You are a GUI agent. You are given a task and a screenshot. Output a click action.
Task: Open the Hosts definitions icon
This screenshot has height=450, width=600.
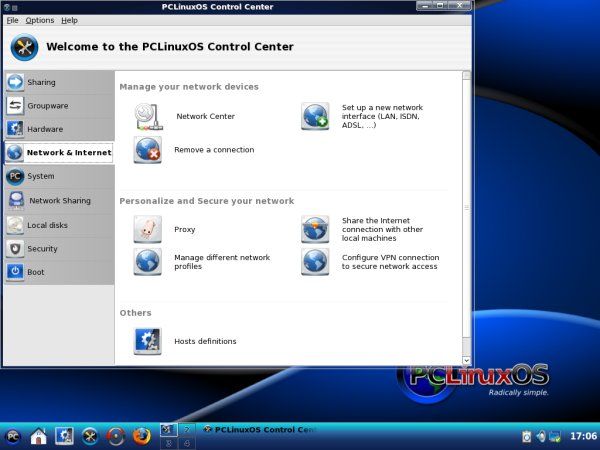click(148, 341)
